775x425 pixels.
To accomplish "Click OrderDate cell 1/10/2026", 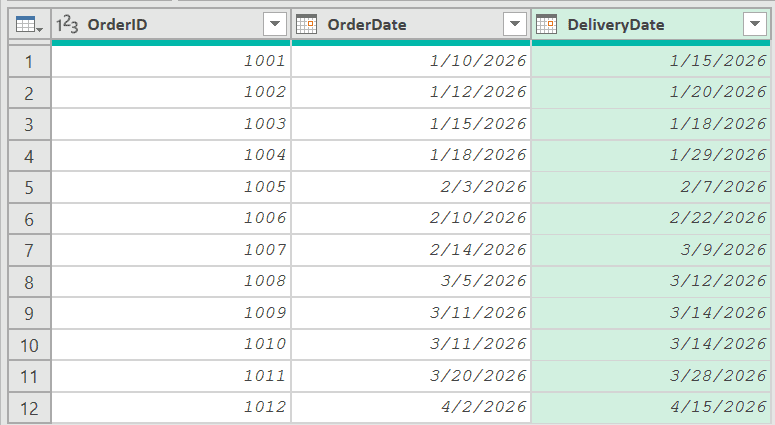I will pos(411,61).
